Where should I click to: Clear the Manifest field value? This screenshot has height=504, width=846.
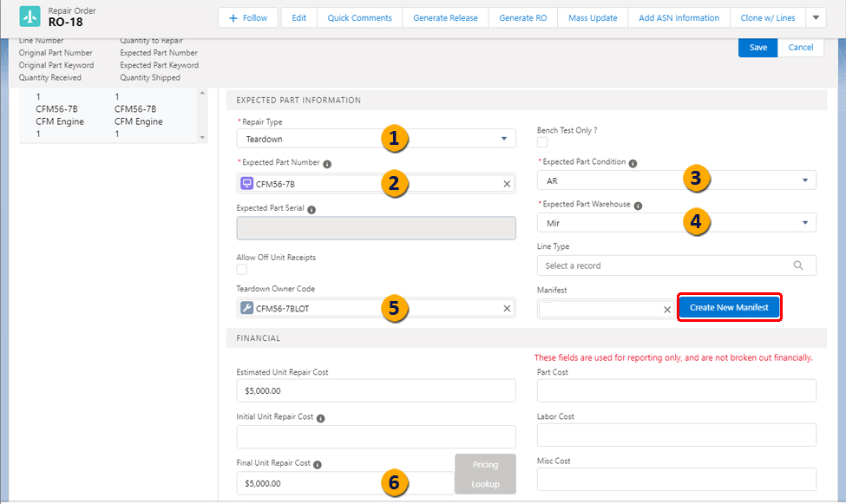tap(667, 309)
